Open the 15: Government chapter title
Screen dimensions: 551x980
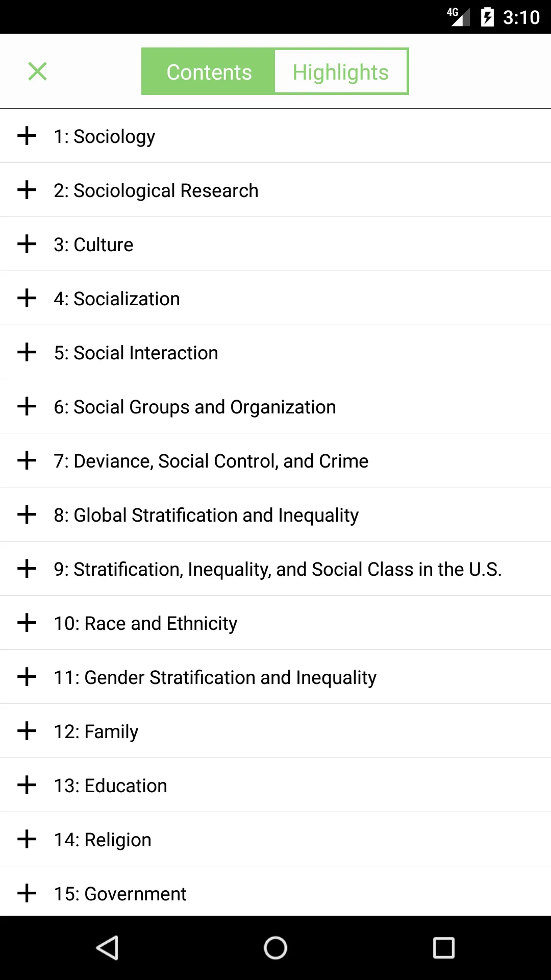click(120, 894)
